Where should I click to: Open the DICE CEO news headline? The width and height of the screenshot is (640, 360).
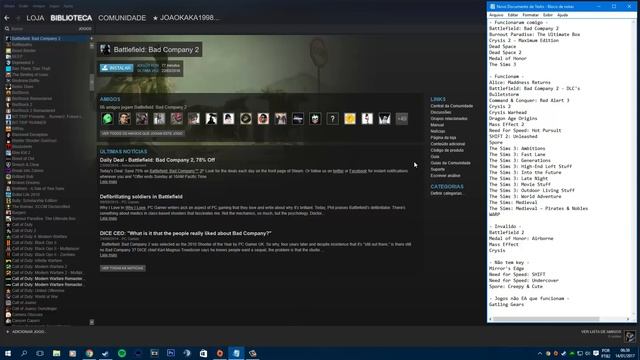[185, 233]
